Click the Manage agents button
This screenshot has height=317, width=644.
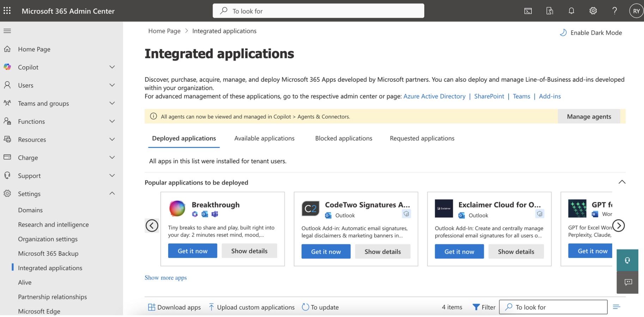(x=589, y=117)
